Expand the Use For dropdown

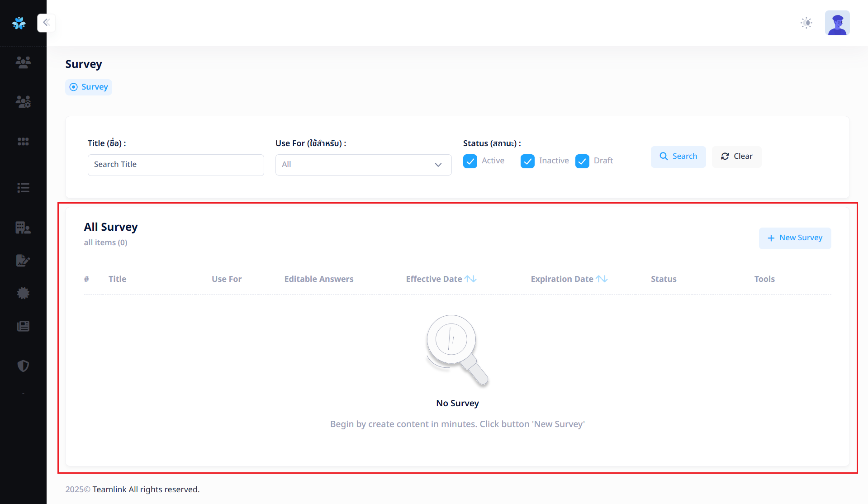pyautogui.click(x=363, y=165)
